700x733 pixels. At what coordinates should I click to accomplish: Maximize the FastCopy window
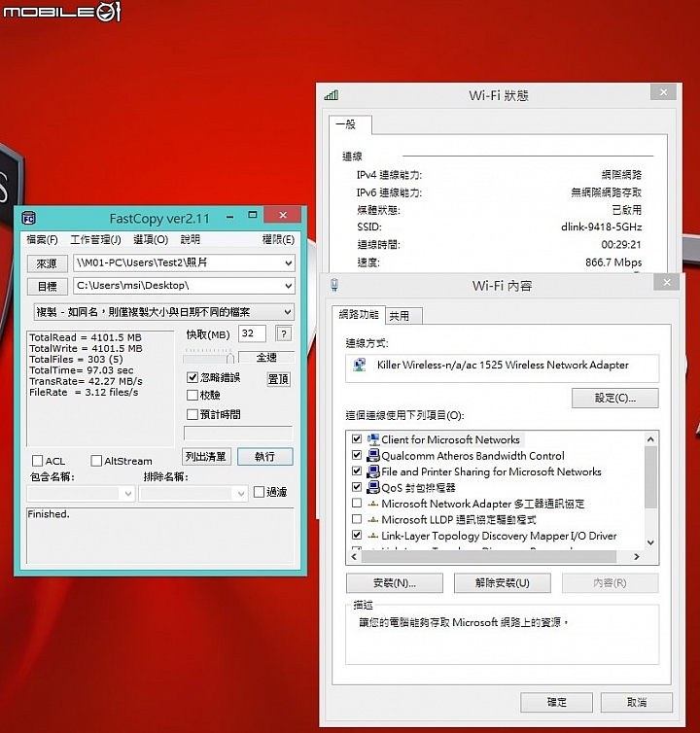point(253,215)
